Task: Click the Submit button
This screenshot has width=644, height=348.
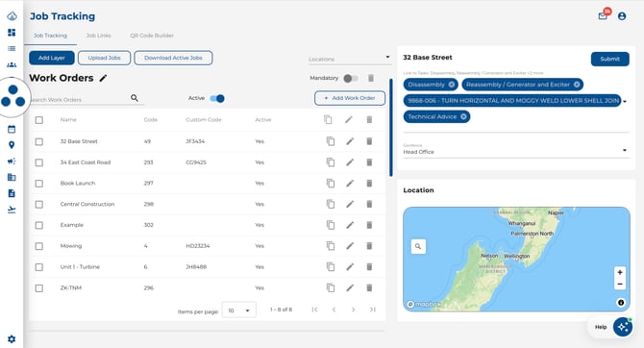Action: pyautogui.click(x=610, y=59)
